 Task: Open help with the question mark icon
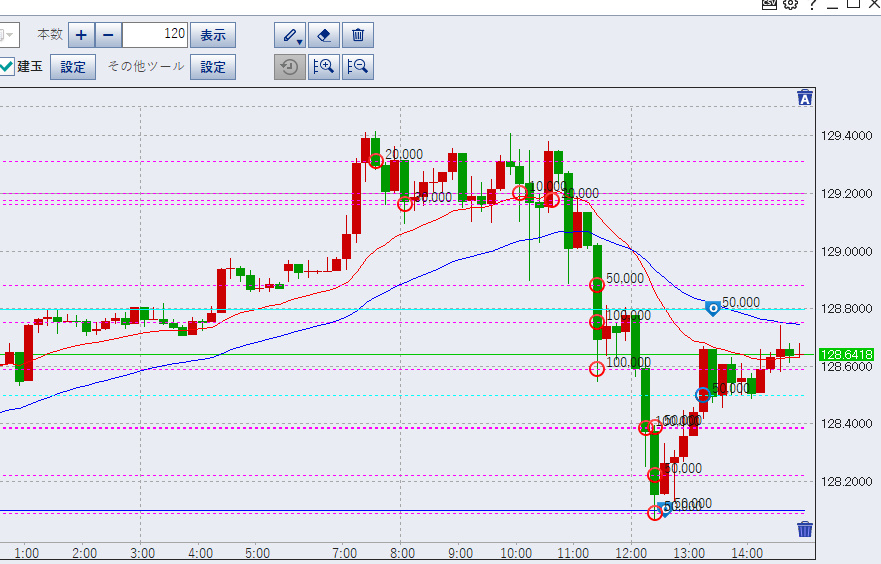(x=812, y=4)
